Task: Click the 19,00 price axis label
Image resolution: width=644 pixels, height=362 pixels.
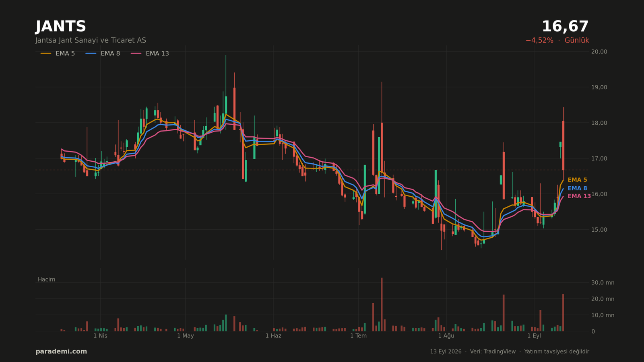Action: click(x=599, y=87)
